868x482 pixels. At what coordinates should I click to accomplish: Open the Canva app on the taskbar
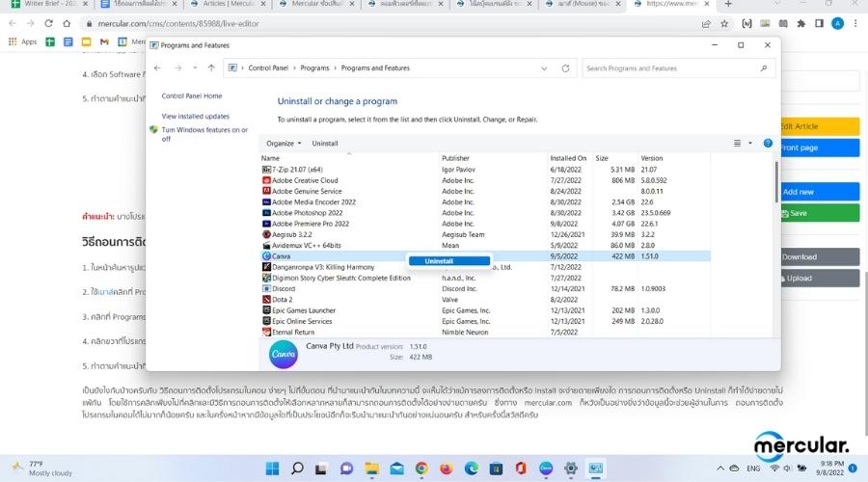click(546, 469)
